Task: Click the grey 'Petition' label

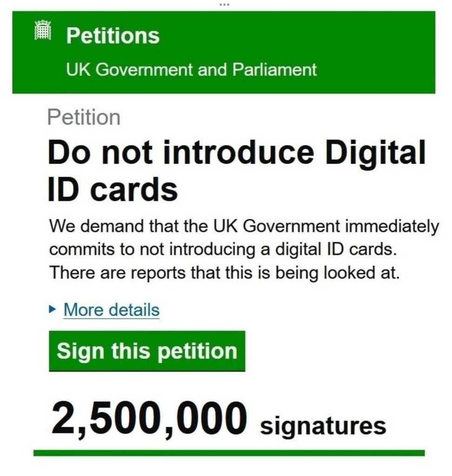Action: coord(84,117)
